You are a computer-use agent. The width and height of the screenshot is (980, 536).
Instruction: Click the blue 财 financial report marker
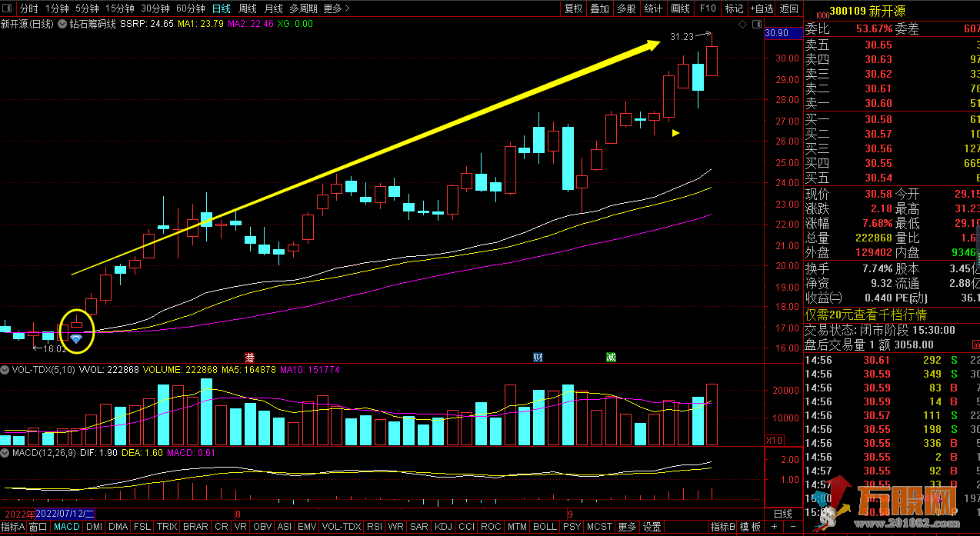[x=538, y=358]
